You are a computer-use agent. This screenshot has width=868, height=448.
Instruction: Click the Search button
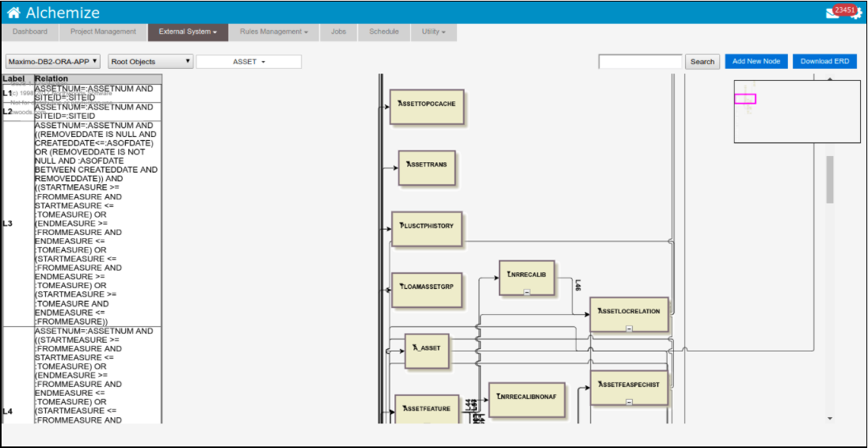(x=702, y=62)
